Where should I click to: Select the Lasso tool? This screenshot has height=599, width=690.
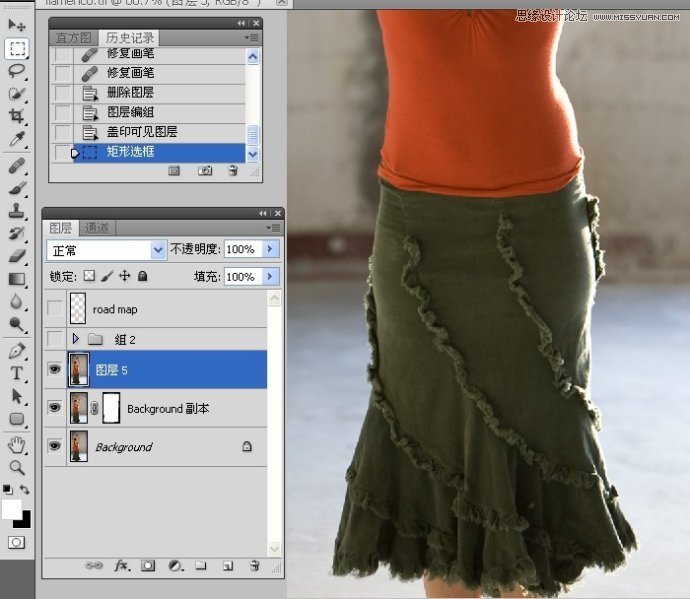tap(17, 71)
